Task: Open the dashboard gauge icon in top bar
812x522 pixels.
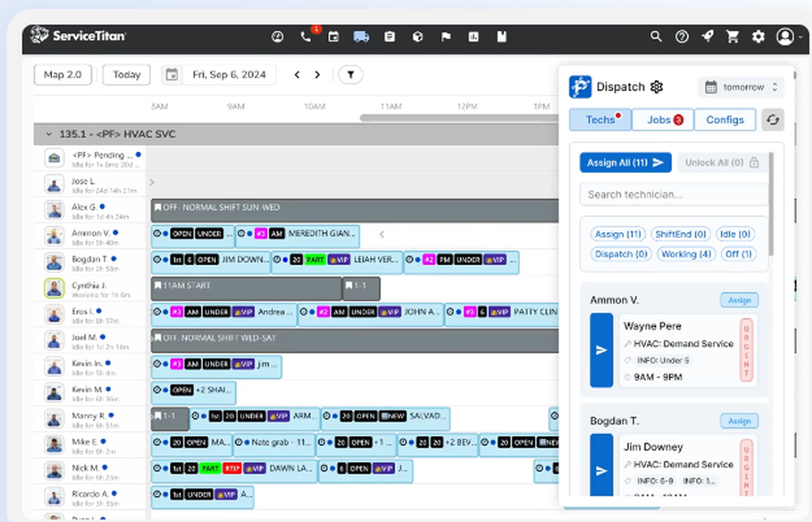Action: tap(278, 37)
